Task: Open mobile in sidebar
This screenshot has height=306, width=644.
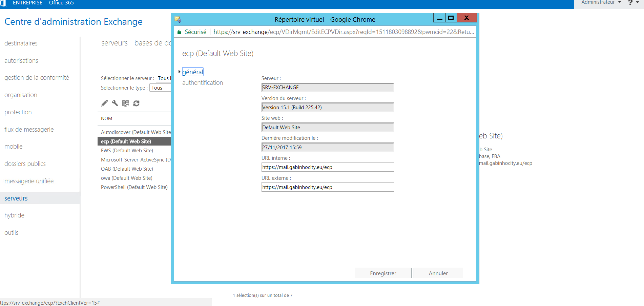Action: (x=14, y=147)
